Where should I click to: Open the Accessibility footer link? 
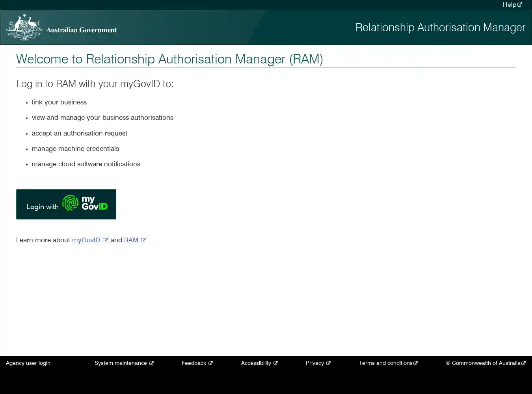(259, 363)
